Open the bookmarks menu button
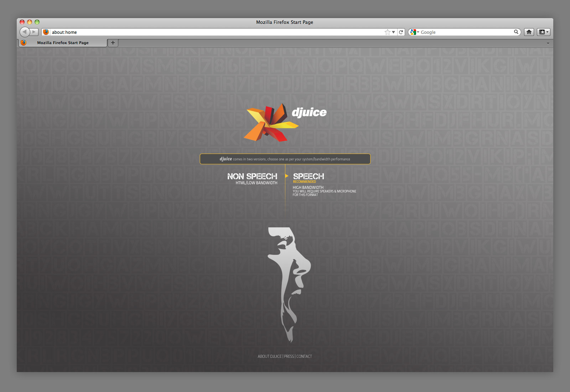This screenshot has height=392, width=570. (544, 32)
